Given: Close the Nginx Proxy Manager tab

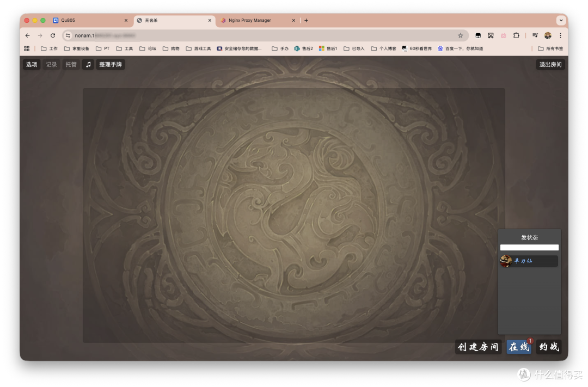Looking at the screenshot, I should pyautogui.click(x=293, y=20).
